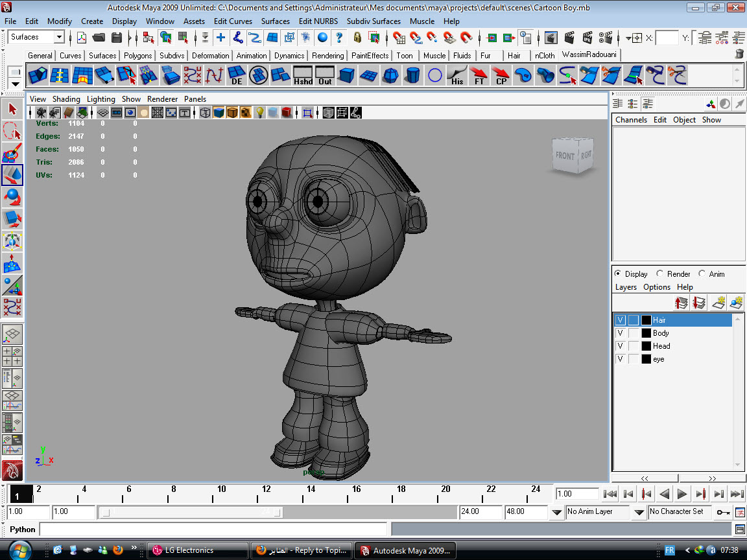Open the render view clapperboard icon

551,37
